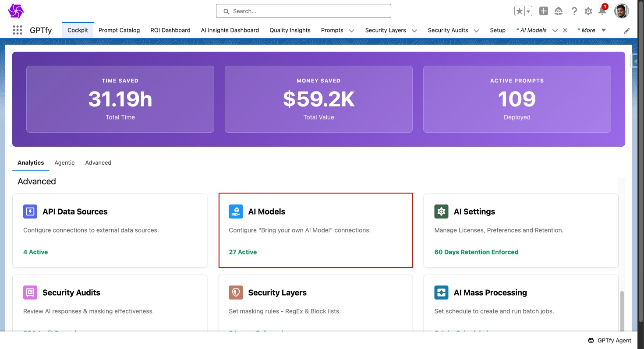644x349 pixels.
Task: Click the AI Mass Processing icon
Action: click(x=441, y=293)
